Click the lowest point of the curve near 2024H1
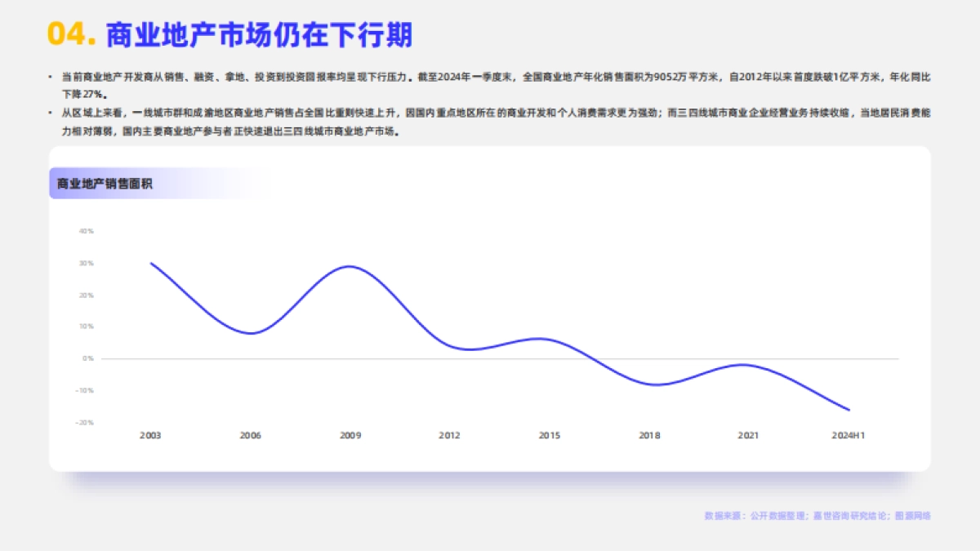This screenshot has width=980, height=551. coord(848,408)
